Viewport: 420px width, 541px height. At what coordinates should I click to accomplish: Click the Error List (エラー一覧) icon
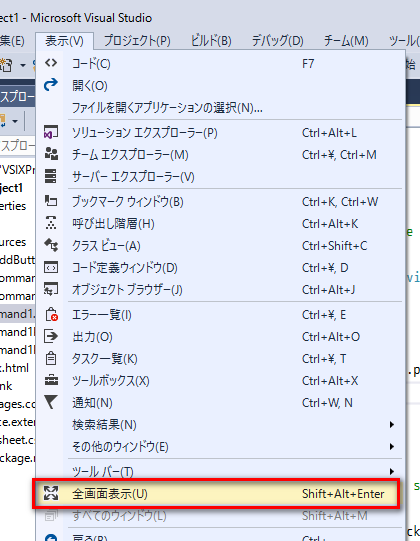click(x=51, y=314)
